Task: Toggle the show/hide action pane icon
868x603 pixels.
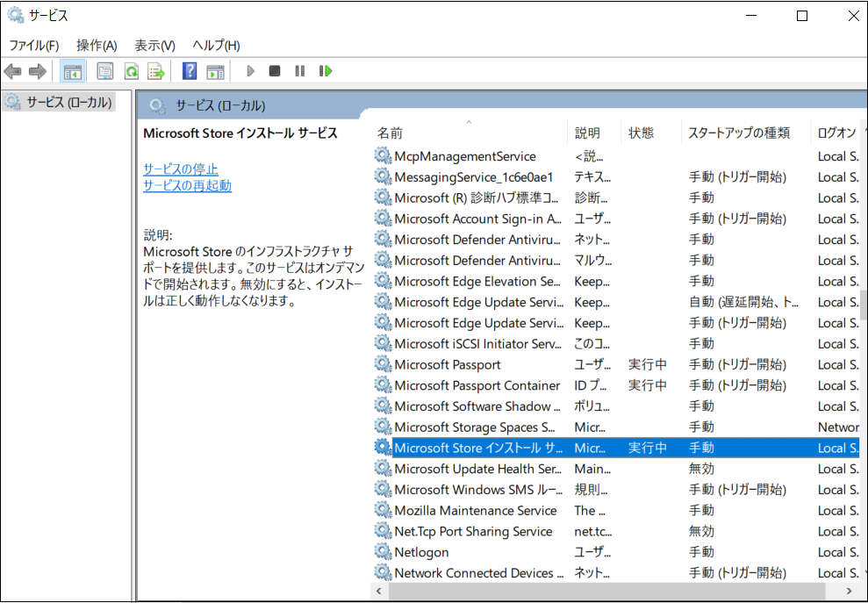Action: point(215,71)
